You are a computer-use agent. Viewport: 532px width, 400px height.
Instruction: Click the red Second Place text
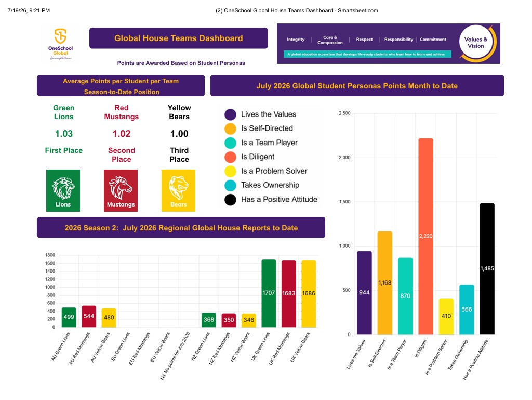[x=122, y=155]
